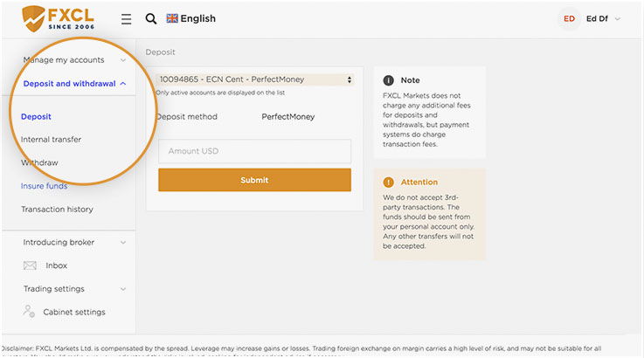
Task: Open the 10094865 ECN Cent account selector
Action: coord(254,79)
